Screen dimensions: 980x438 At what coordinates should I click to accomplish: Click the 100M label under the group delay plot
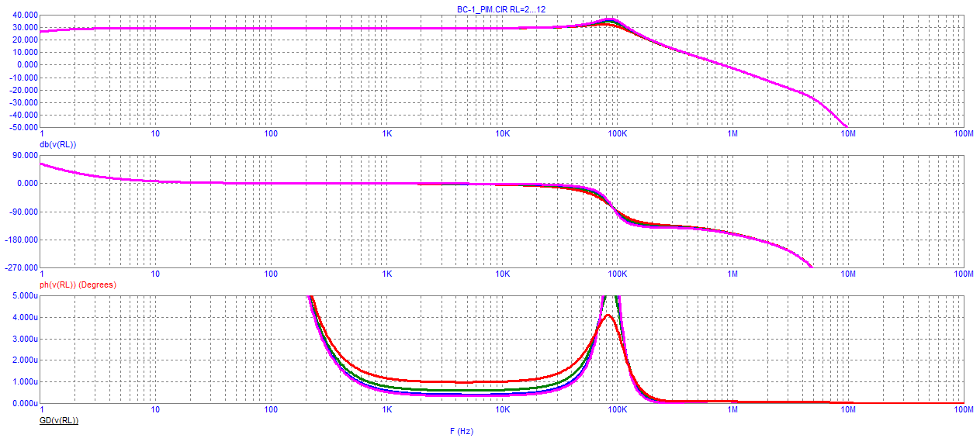click(963, 410)
